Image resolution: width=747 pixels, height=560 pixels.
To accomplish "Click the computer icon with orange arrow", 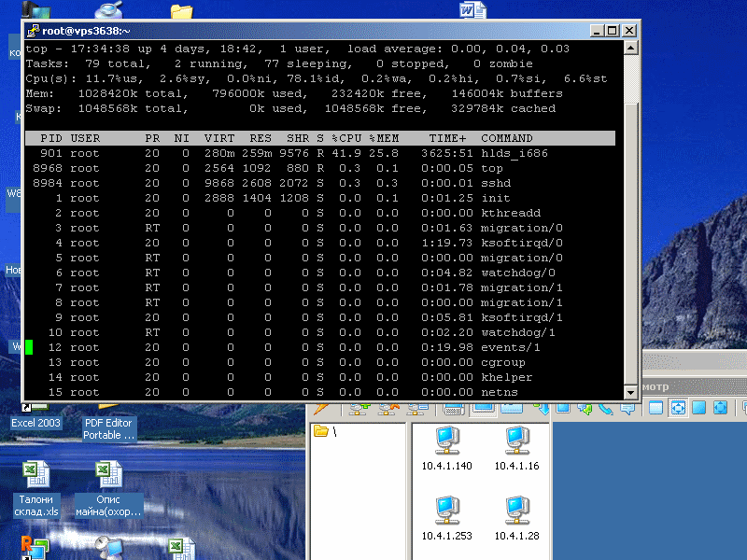I will [x=388, y=408].
